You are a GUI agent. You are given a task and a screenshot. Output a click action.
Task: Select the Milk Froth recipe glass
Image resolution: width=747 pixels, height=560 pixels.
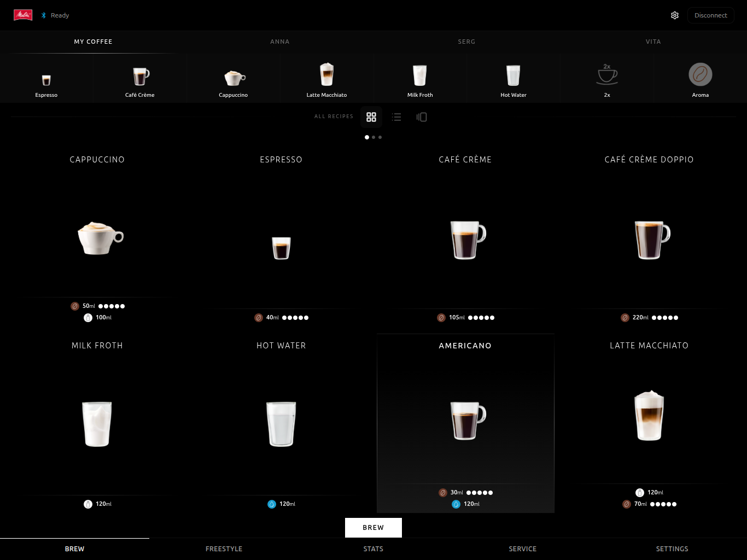97,424
